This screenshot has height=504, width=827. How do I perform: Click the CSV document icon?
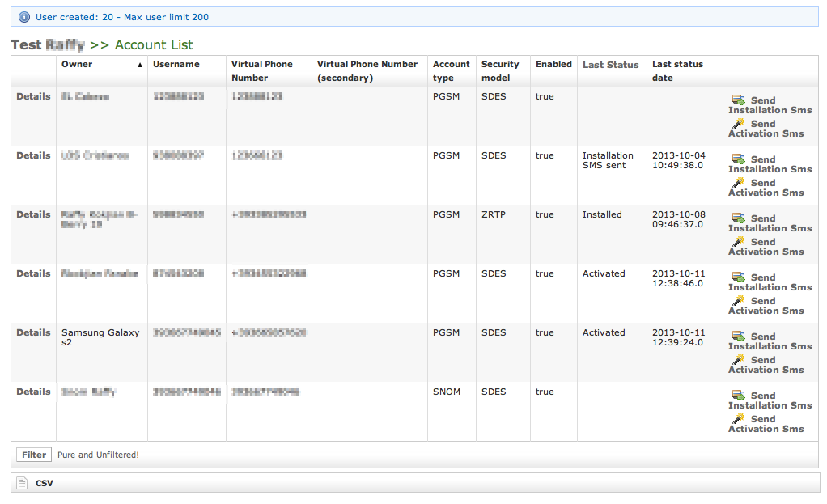[x=23, y=483]
